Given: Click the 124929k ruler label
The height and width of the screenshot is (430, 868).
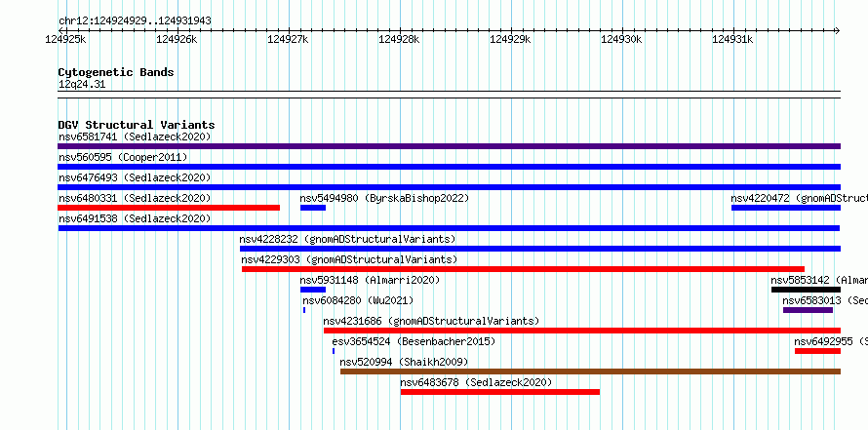Looking at the screenshot, I should pyautogui.click(x=510, y=39).
